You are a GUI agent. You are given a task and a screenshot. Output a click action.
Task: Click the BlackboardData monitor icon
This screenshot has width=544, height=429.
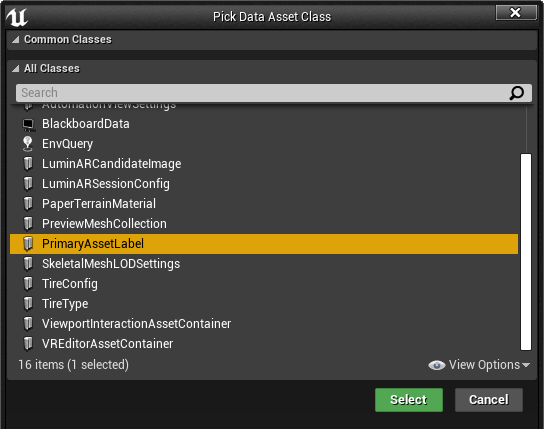pos(28,125)
